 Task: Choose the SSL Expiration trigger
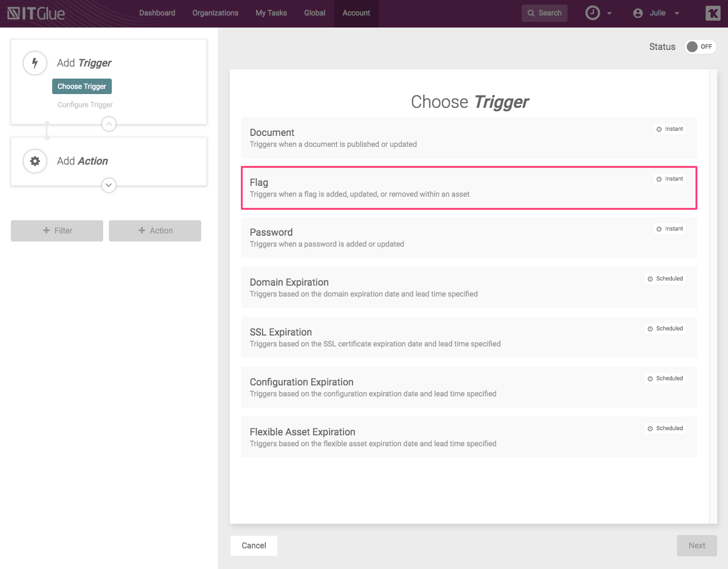tap(468, 337)
